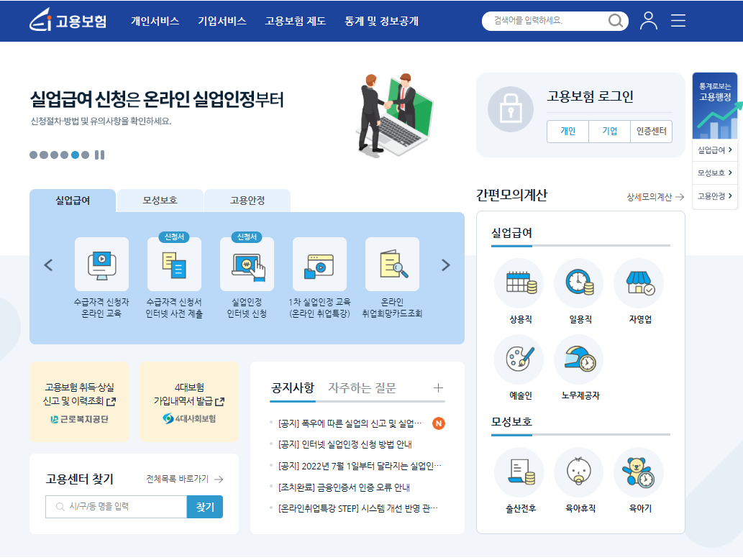Open 수급자격 신청자 온라인 교육 icon

pyautogui.click(x=101, y=265)
